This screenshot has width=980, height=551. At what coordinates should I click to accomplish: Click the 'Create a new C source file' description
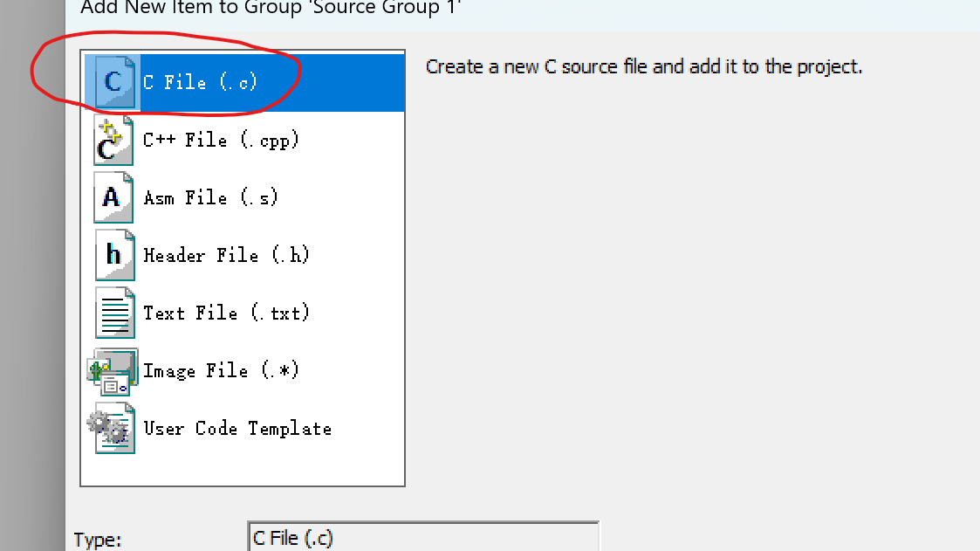coord(644,66)
